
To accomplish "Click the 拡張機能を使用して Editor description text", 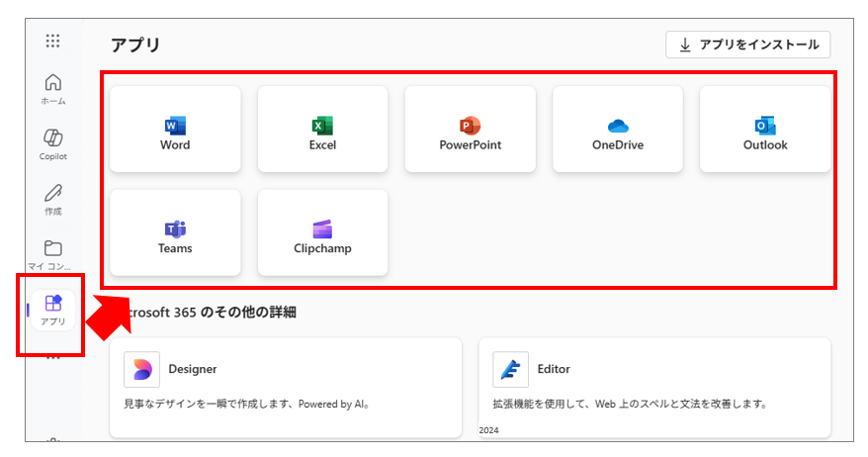I will [630, 404].
